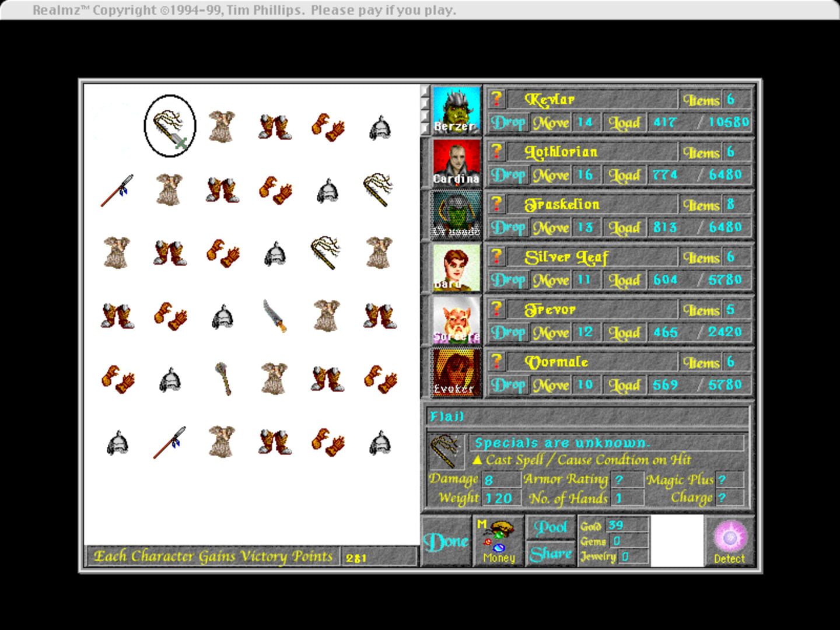Click Share to split the money
This screenshot has height=630, width=840.
pos(549,552)
